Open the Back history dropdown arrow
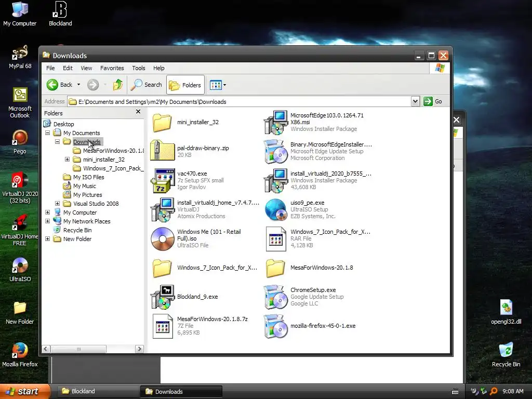532x399 pixels. coord(79,85)
